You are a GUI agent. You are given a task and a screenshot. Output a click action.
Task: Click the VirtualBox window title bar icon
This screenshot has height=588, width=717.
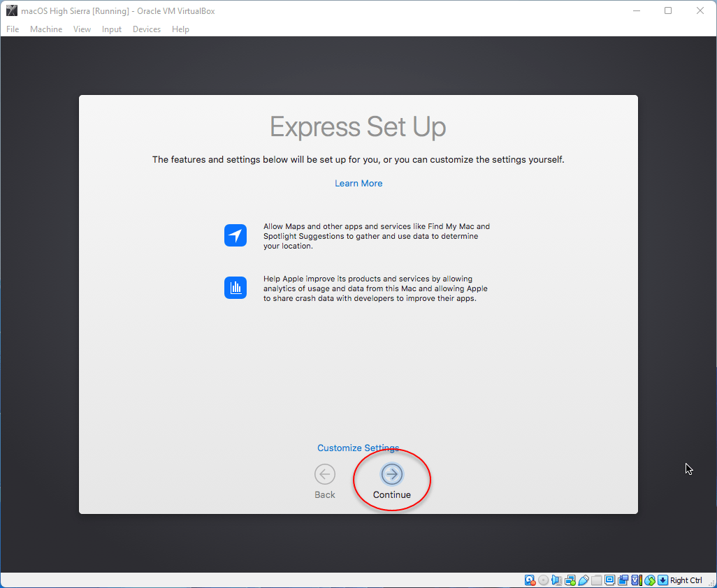11,10
